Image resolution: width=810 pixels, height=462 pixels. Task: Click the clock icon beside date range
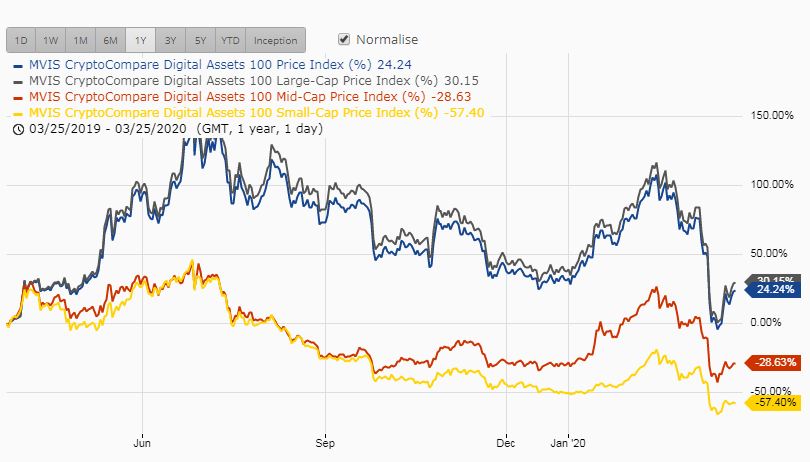point(18,129)
